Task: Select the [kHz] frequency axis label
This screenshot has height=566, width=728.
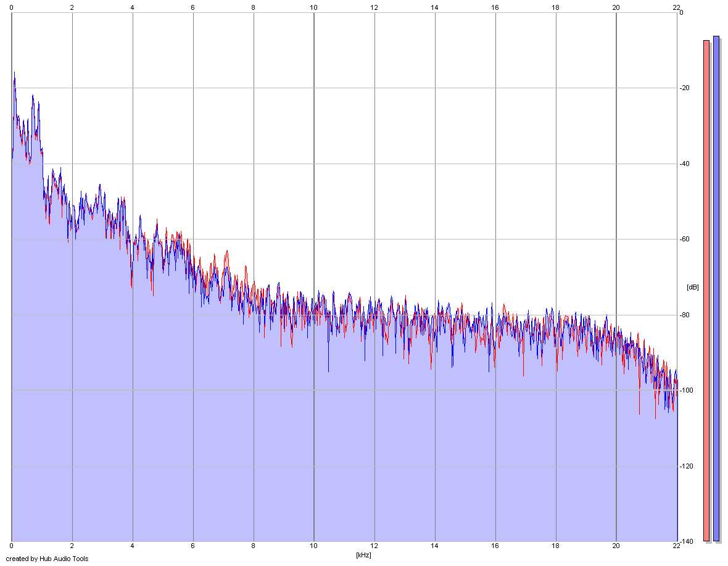Action: tap(363, 555)
